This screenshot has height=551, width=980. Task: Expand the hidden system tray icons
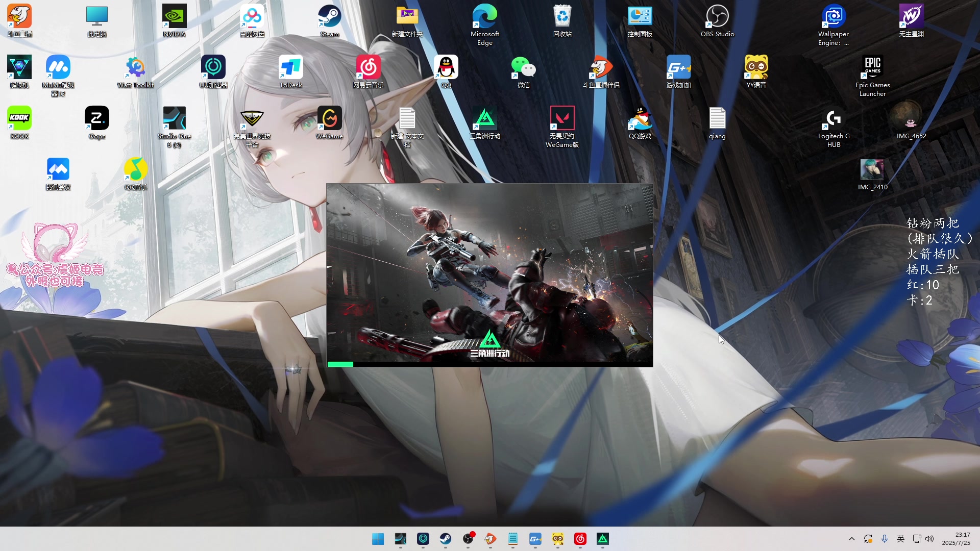tap(851, 539)
